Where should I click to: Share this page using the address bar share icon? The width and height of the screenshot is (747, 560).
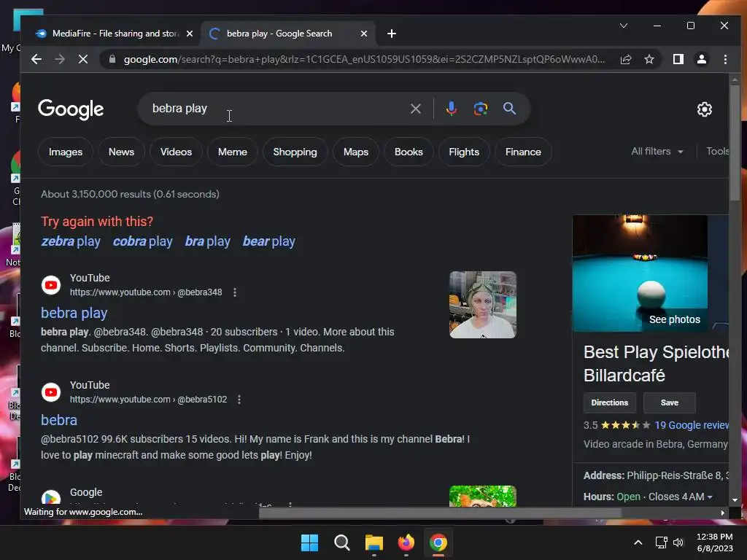[x=625, y=59]
